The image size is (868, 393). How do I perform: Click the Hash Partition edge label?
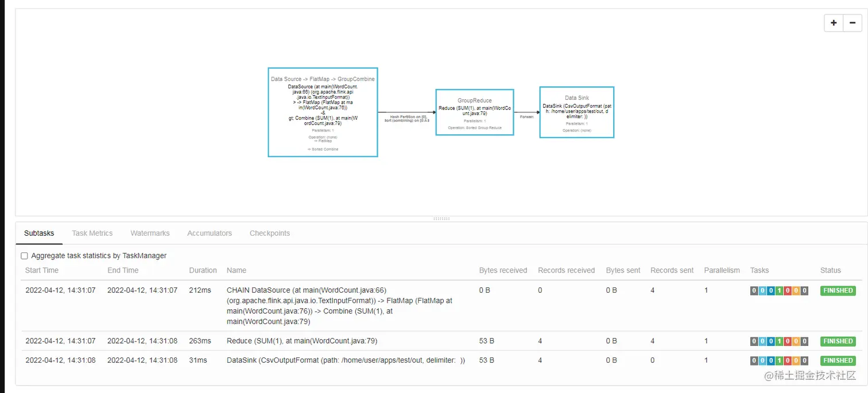click(406, 119)
